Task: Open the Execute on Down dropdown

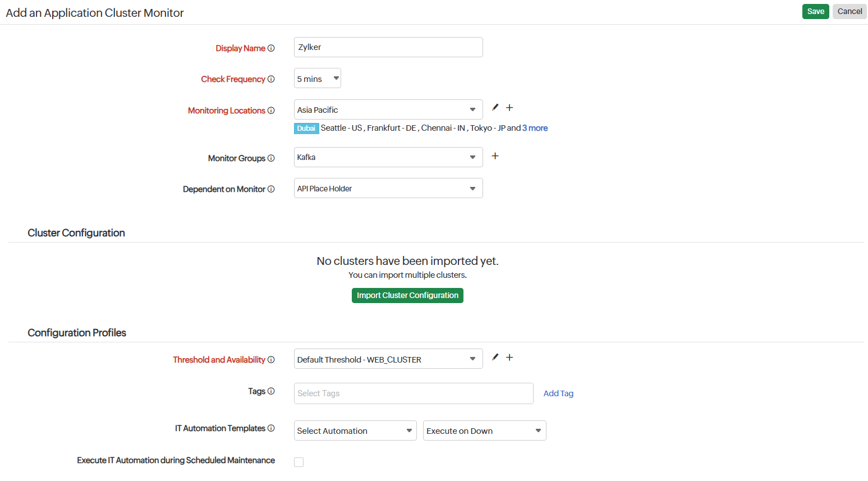Action: pyautogui.click(x=484, y=430)
